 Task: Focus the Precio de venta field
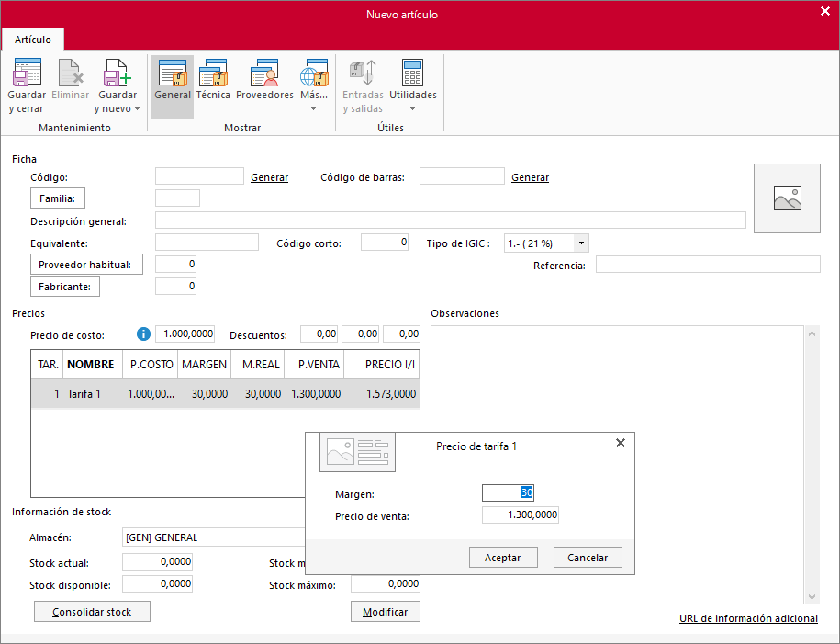[x=521, y=514]
